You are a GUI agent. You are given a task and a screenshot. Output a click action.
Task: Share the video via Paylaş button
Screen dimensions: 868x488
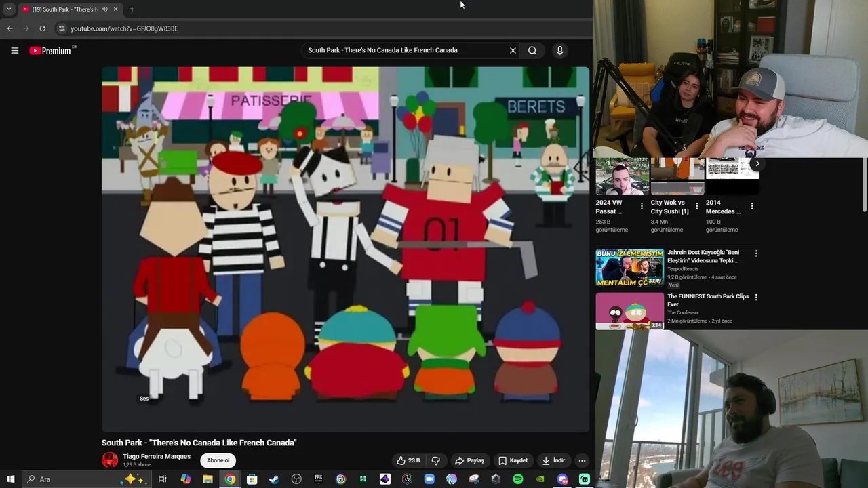coord(469,460)
